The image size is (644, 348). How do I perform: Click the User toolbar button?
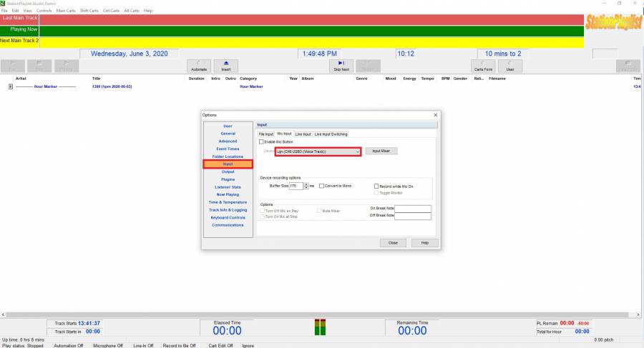(510, 66)
